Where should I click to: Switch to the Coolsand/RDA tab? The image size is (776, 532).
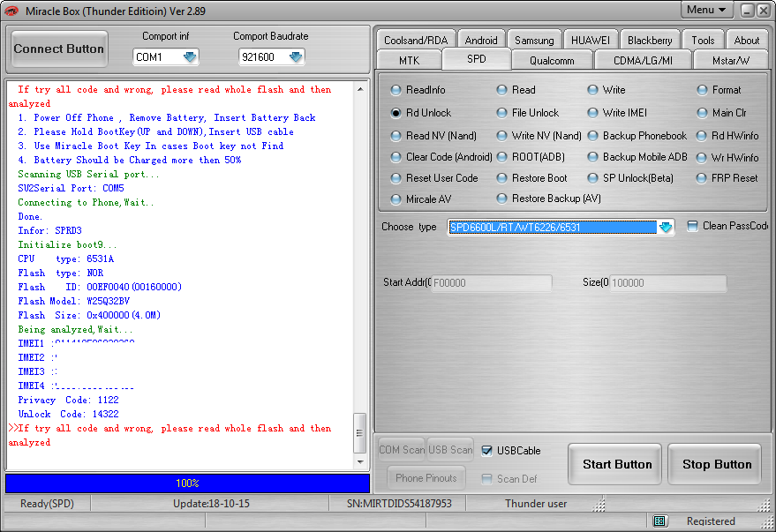[416, 40]
